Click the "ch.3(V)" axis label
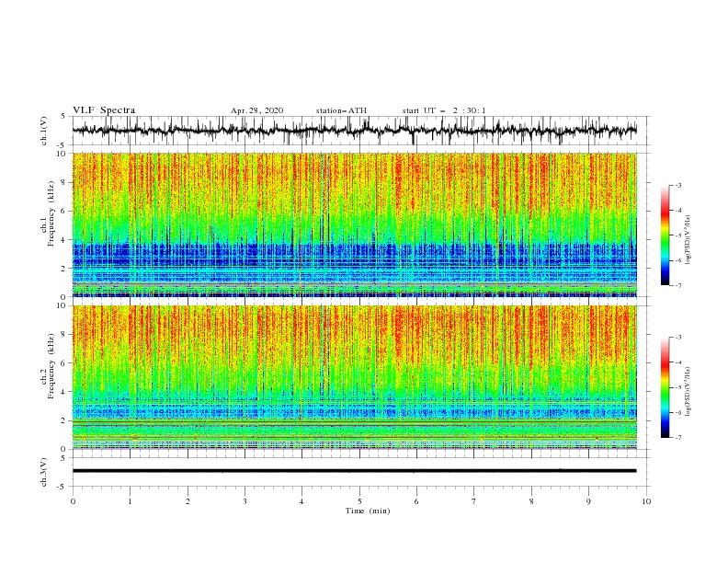This screenshot has height=563, width=728. click(44, 472)
